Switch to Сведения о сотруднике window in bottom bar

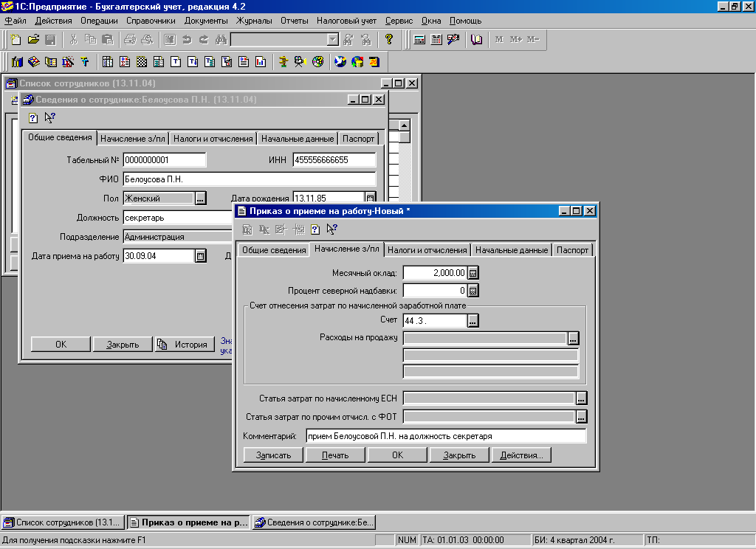(314, 522)
